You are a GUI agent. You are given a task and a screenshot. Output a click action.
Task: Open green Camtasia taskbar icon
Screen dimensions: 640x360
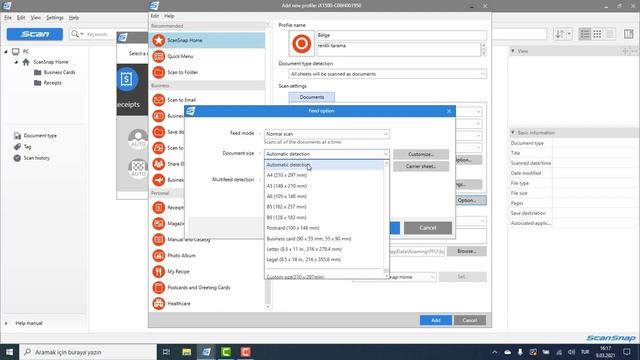(x=226, y=352)
